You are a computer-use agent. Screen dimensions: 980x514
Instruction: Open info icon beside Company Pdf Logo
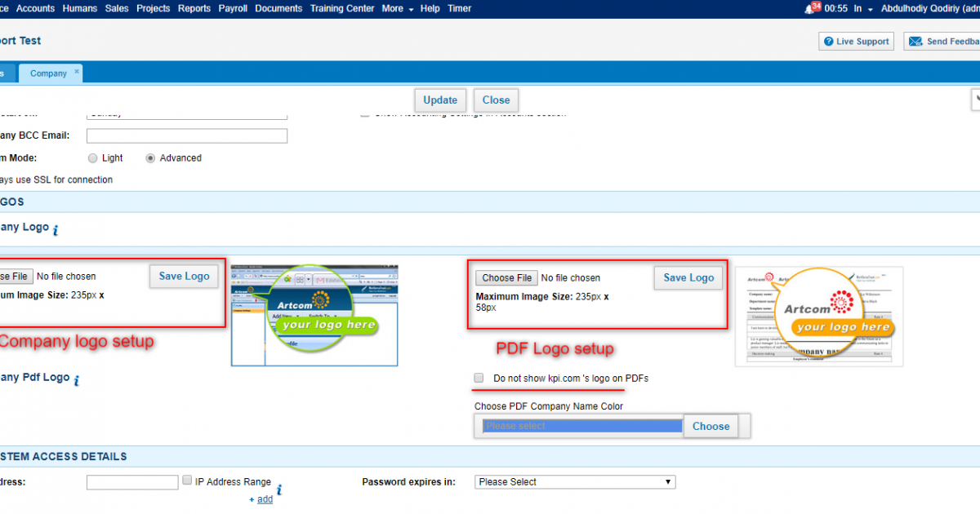pos(77,381)
